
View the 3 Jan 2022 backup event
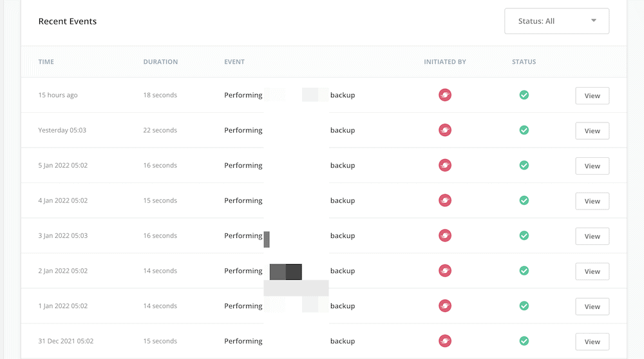click(x=592, y=236)
